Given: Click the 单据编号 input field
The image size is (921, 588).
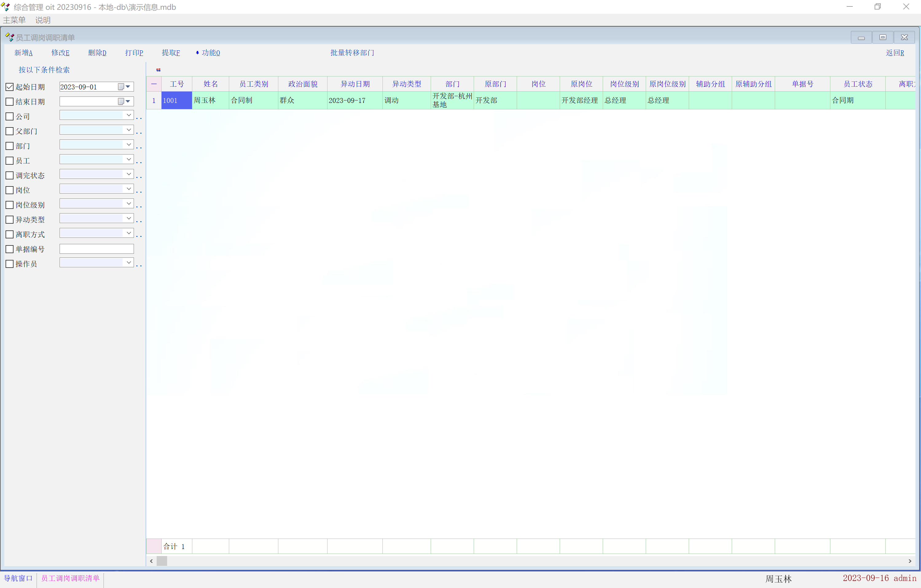Looking at the screenshot, I should coord(96,249).
